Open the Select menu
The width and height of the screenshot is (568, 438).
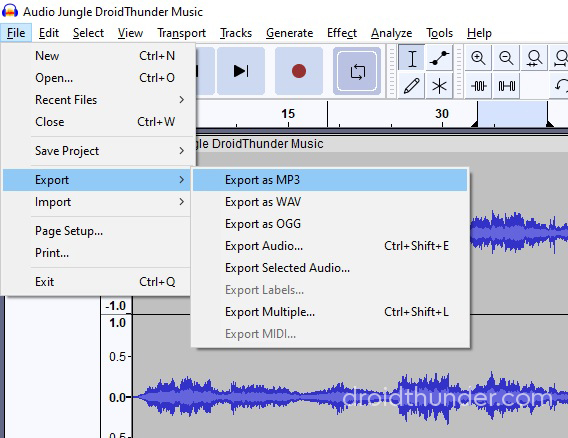pos(88,33)
